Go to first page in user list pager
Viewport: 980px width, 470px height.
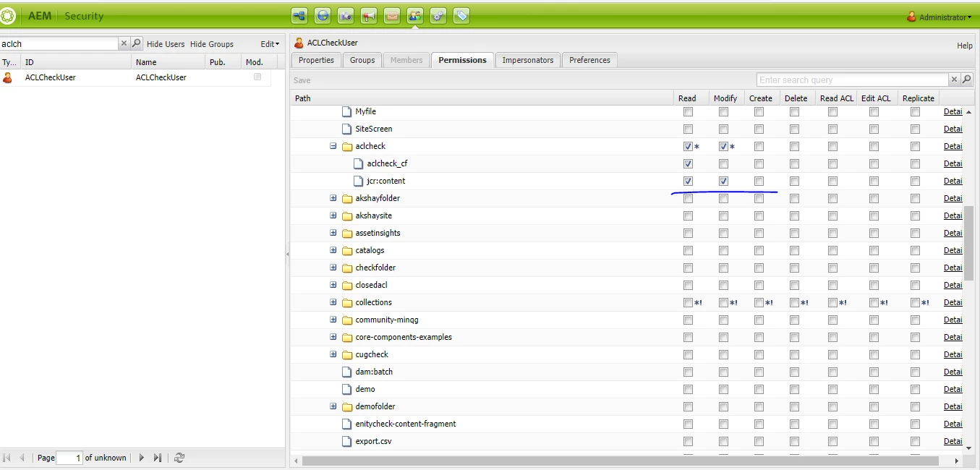click(7, 458)
